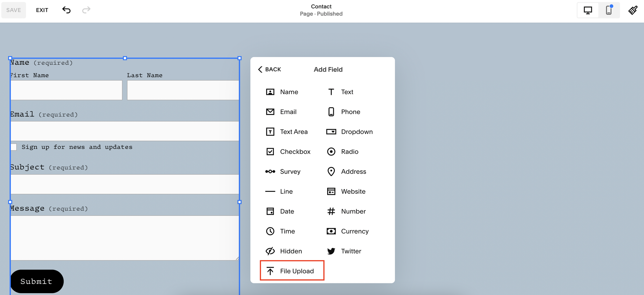This screenshot has width=644, height=295.
Task: Add a Dropdown field type
Action: (349, 132)
